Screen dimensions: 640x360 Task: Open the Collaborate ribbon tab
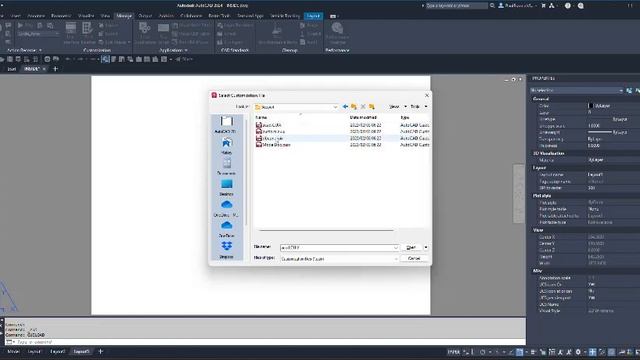[191, 16]
